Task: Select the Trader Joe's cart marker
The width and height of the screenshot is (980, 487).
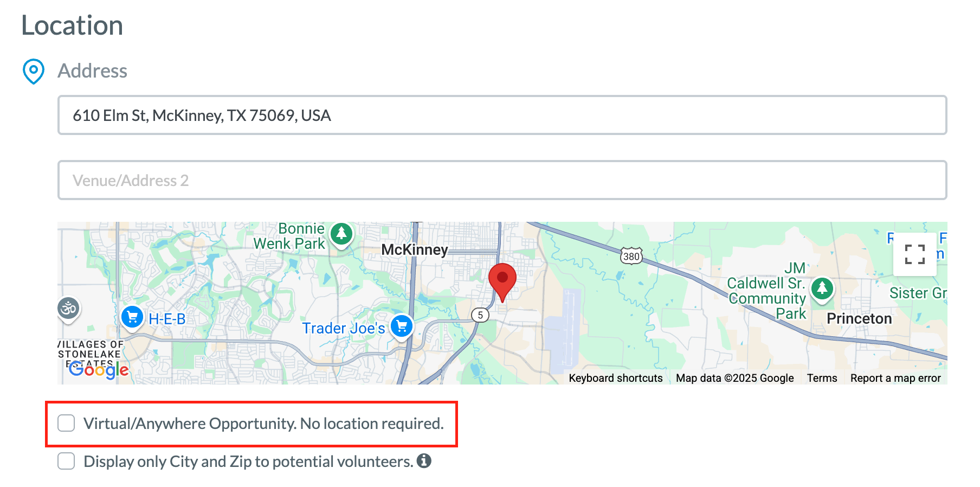Action: [x=402, y=326]
